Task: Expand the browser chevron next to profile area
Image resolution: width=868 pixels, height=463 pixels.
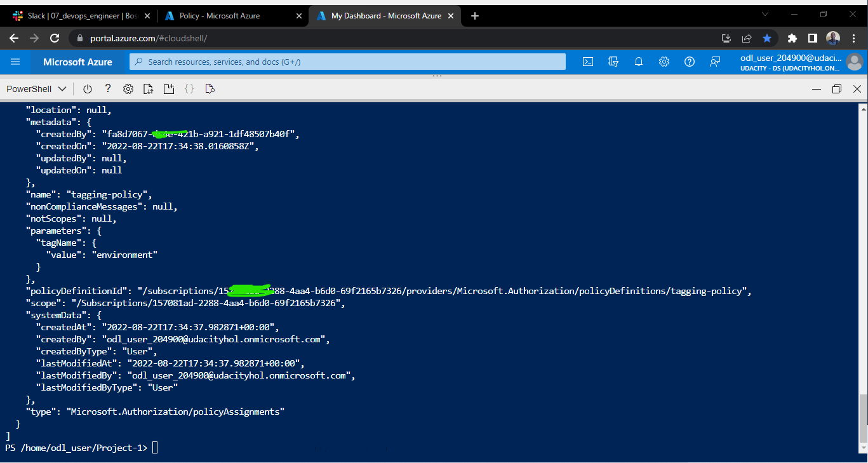Action: pos(765,14)
